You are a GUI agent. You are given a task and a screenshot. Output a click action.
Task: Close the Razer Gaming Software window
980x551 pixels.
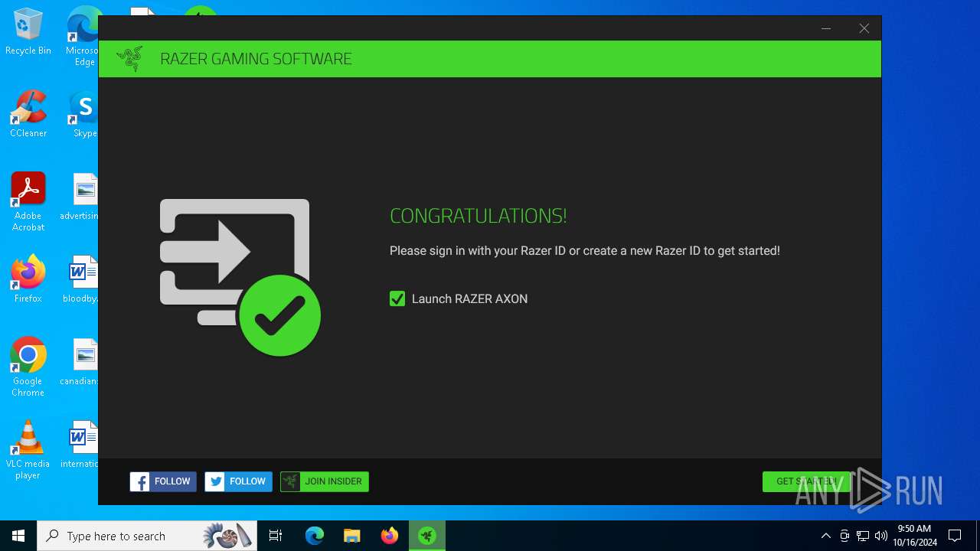point(864,28)
